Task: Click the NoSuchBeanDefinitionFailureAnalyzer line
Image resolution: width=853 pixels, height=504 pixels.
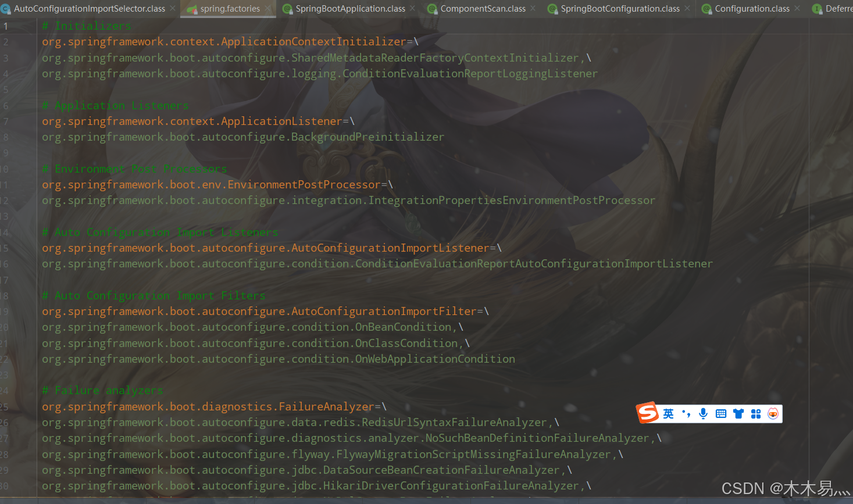Action: (x=352, y=438)
